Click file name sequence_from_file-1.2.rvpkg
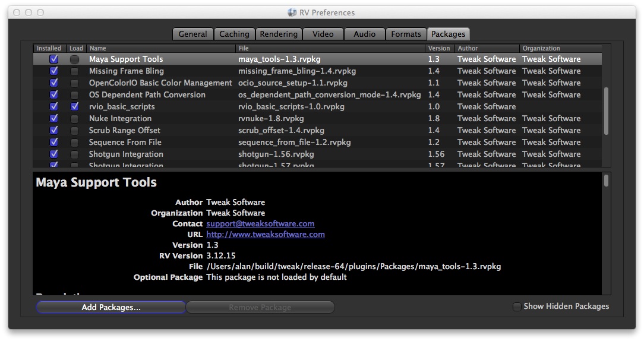Viewport: 644px width, 341px height. point(295,143)
